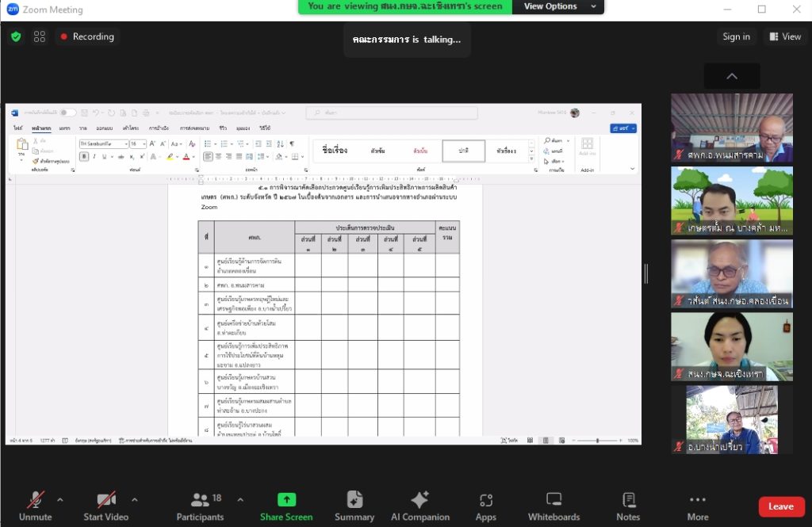Open the More options menu
Screen dimensions: 812x527
pyautogui.click(x=698, y=506)
